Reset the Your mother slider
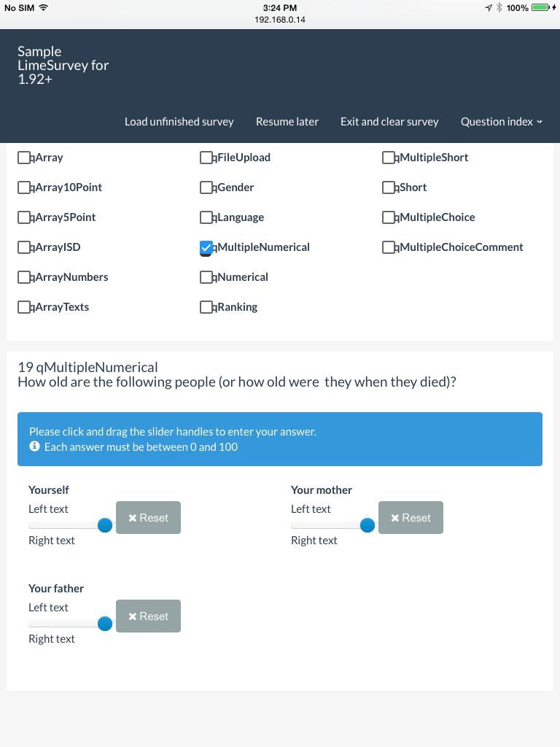The width and height of the screenshot is (560, 747). (x=411, y=518)
